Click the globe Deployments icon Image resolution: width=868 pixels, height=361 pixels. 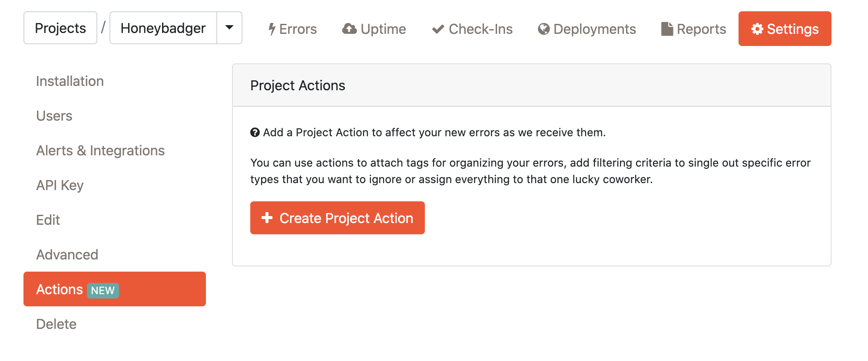(x=543, y=29)
